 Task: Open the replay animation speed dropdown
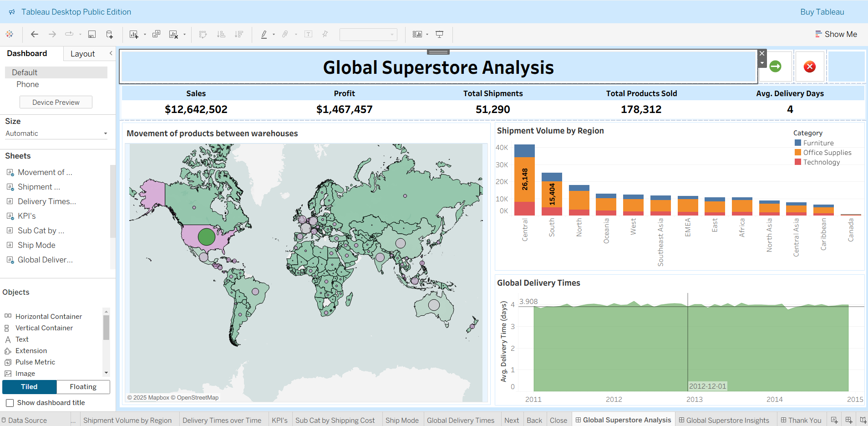[80, 34]
